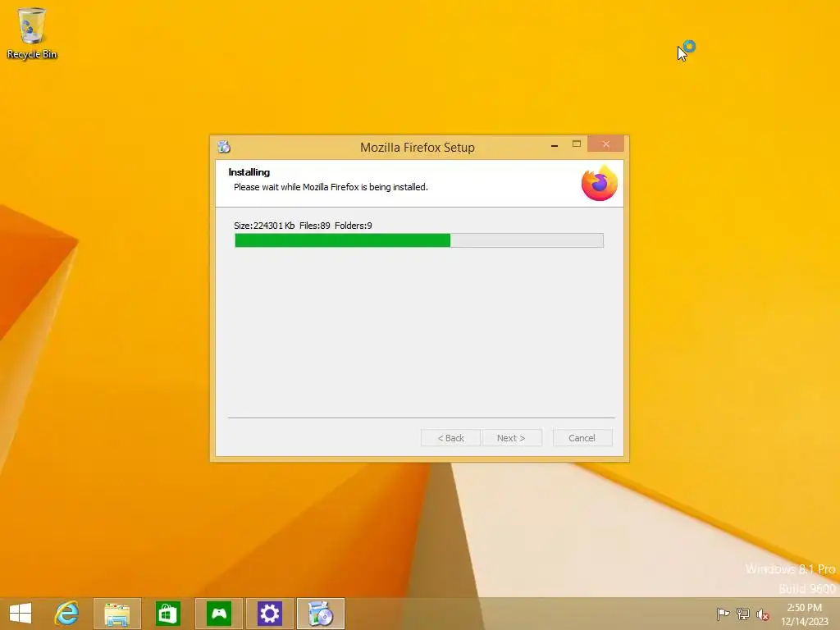The image size is (840, 630).
Task: Click the Mozilla Firefox Setup title text
Action: coord(418,148)
